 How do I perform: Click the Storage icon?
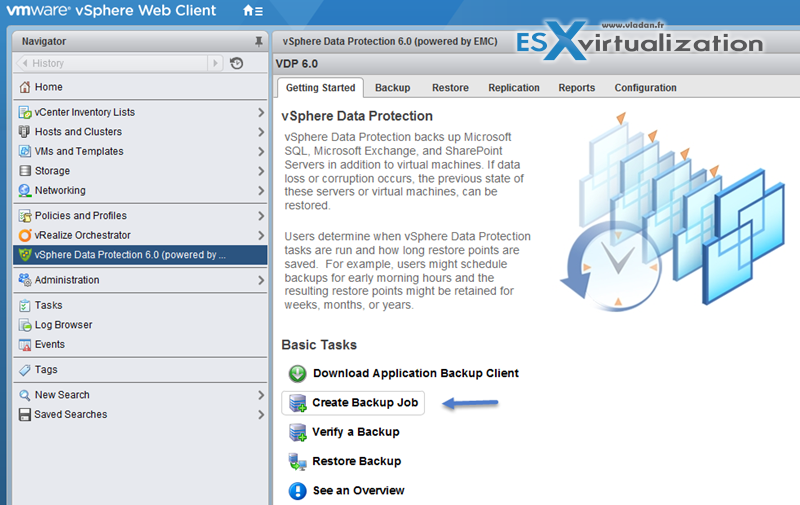(x=24, y=171)
